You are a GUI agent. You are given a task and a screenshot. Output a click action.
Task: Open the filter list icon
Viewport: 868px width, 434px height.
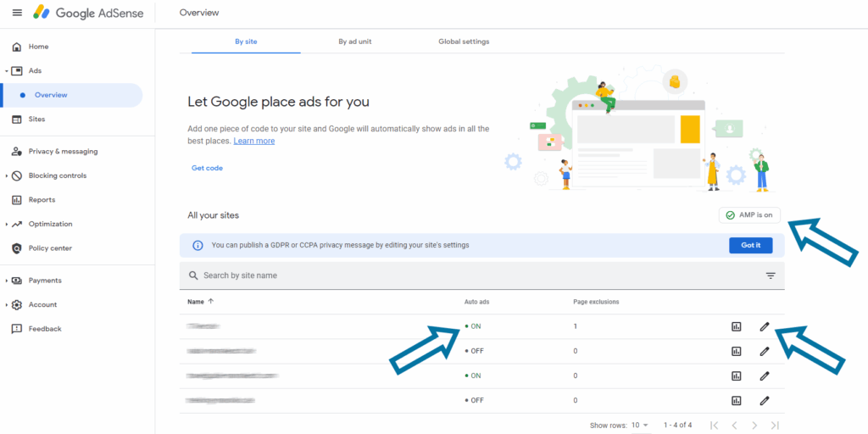coord(771,275)
